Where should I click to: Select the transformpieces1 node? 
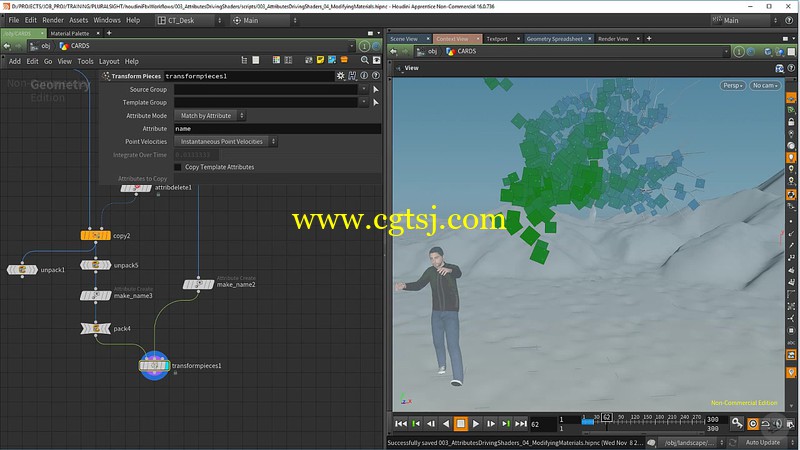pyautogui.click(x=154, y=365)
